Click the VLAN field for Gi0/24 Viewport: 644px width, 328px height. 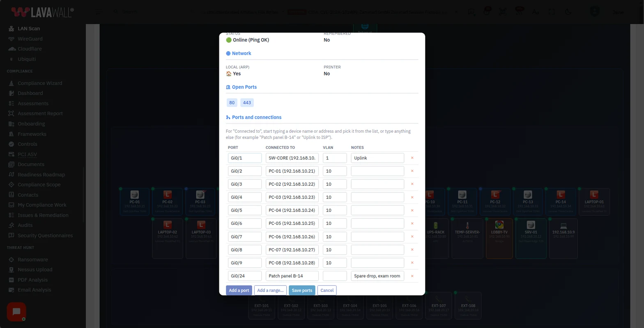click(x=335, y=276)
